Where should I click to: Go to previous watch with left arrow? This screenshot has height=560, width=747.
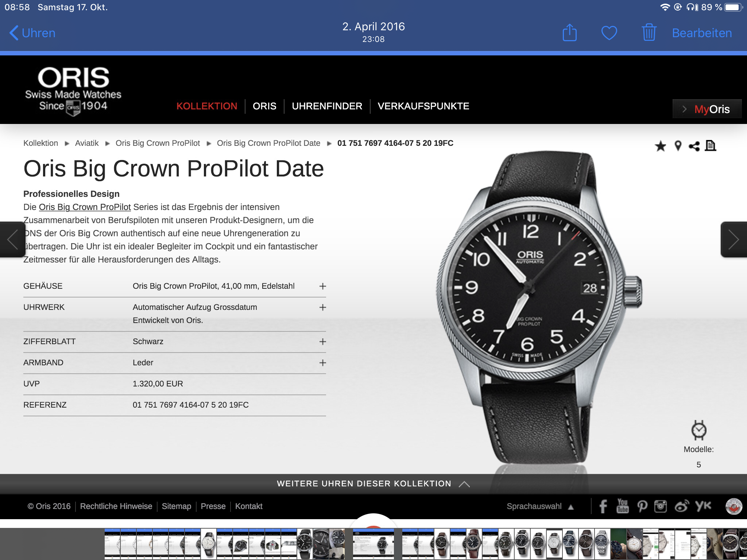pos(12,240)
